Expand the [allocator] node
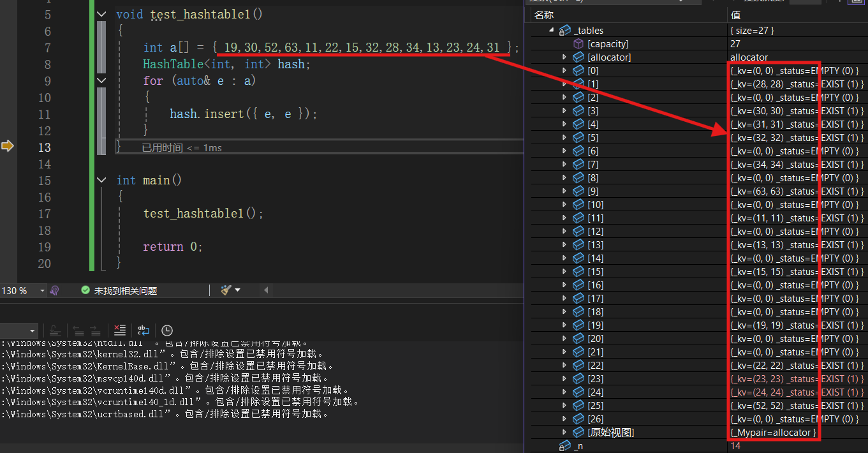The width and height of the screenshot is (868, 453). click(x=564, y=57)
